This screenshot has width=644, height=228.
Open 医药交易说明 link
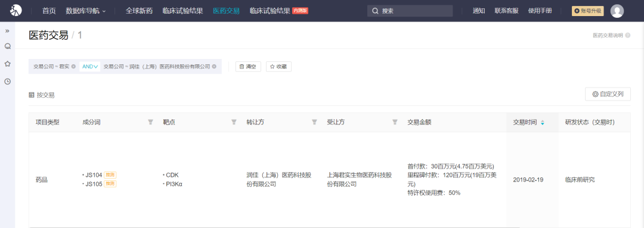608,36
